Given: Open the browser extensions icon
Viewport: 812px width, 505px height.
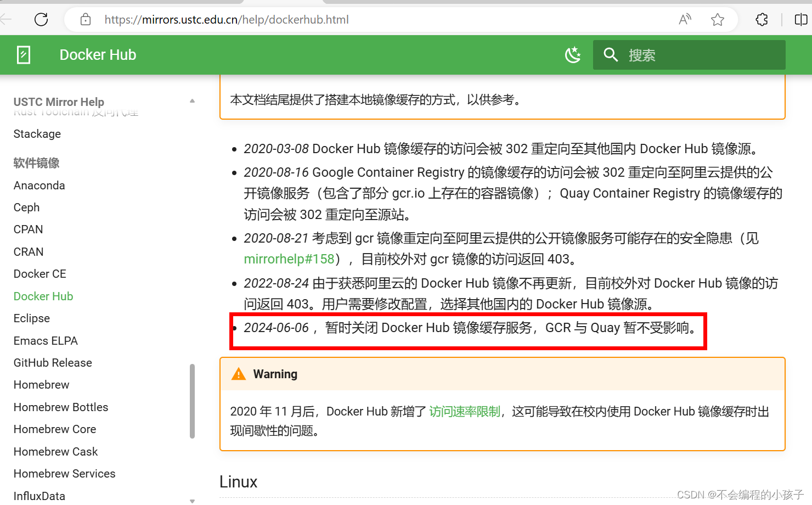Looking at the screenshot, I should (x=762, y=19).
